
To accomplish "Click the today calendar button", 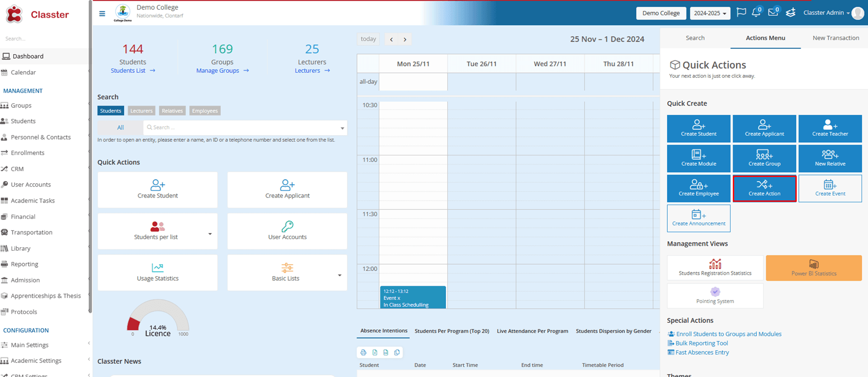I will point(368,39).
